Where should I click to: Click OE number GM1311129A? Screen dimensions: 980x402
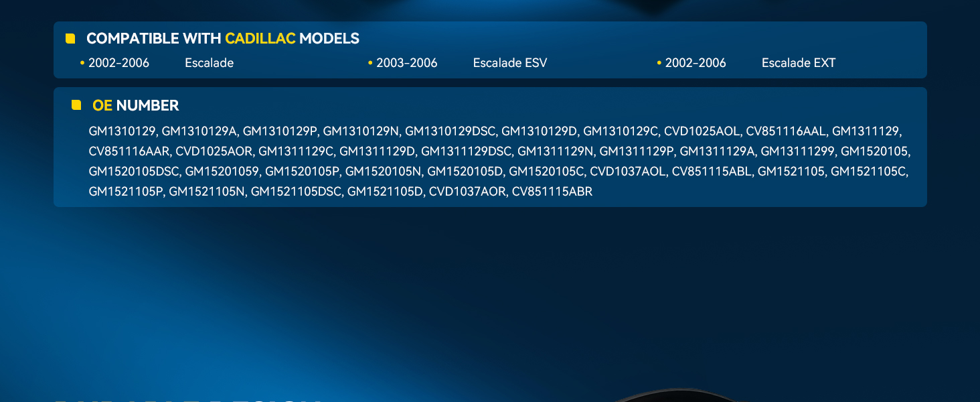716,151
